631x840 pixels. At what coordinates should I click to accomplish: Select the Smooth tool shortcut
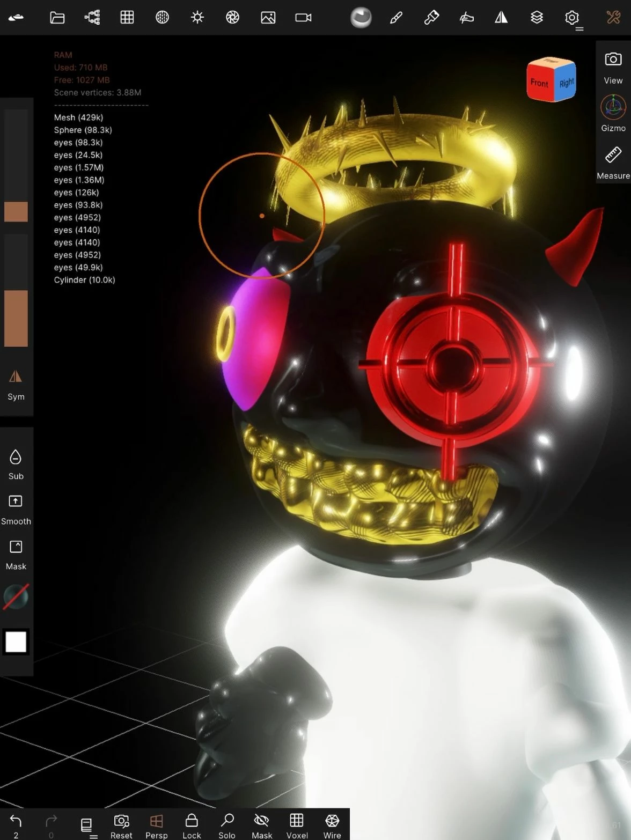pyautogui.click(x=16, y=510)
